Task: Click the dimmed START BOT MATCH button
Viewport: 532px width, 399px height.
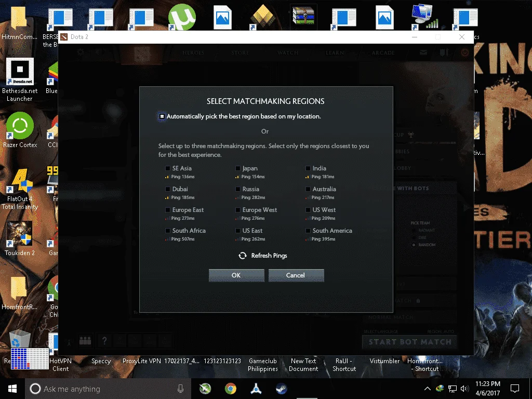Action: tap(410, 342)
